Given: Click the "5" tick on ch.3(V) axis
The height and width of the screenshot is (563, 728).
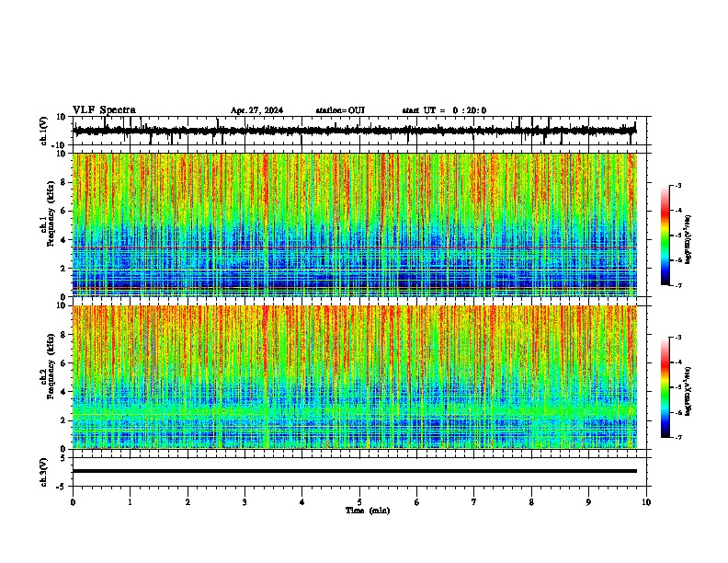Looking at the screenshot, I should (63, 457).
